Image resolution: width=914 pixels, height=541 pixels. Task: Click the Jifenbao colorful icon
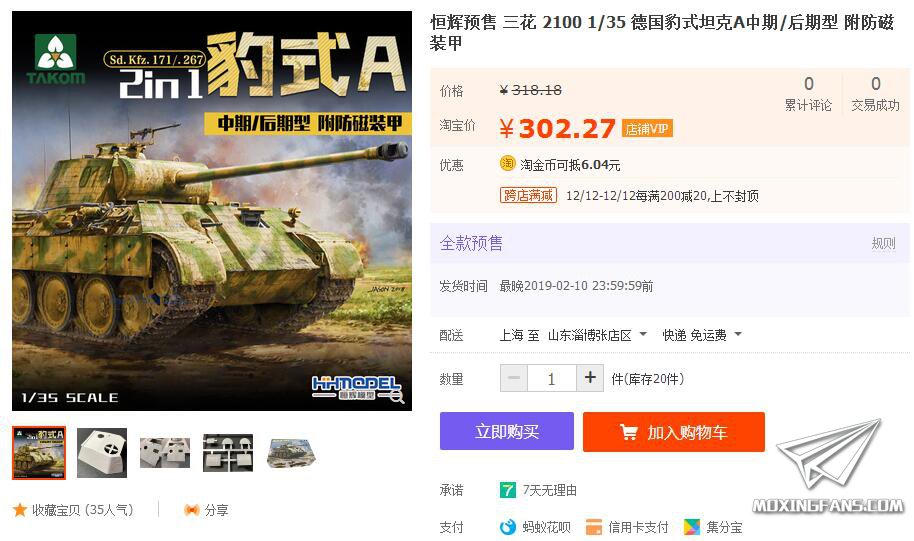(692, 527)
